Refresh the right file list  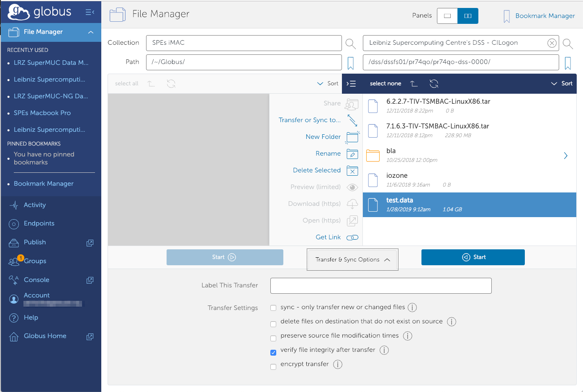434,84
